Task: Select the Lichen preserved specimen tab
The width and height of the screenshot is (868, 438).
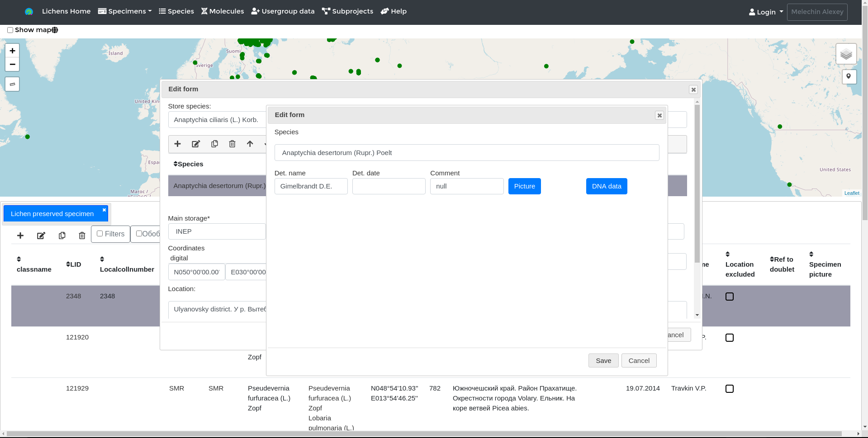Action: 52,214
